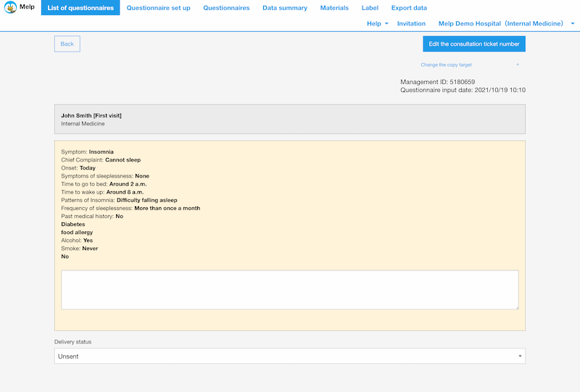Click the Alcohol: Yes line
This screenshot has height=392, width=580.
pyautogui.click(x=77, y=241)
